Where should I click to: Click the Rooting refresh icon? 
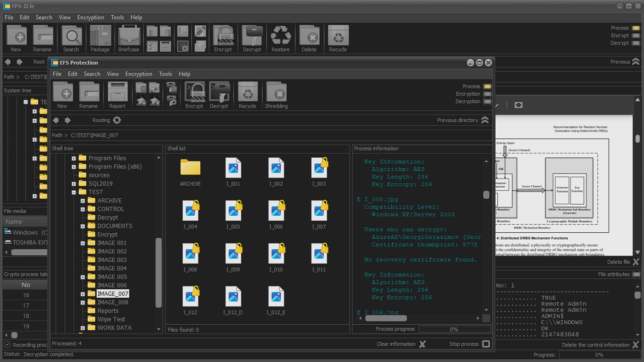tap(117, 120)
